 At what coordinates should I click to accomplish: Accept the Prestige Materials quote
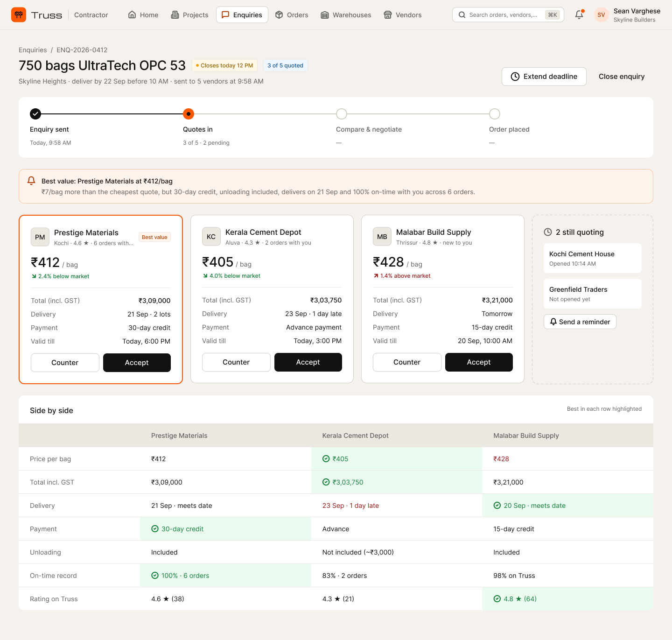137,363
